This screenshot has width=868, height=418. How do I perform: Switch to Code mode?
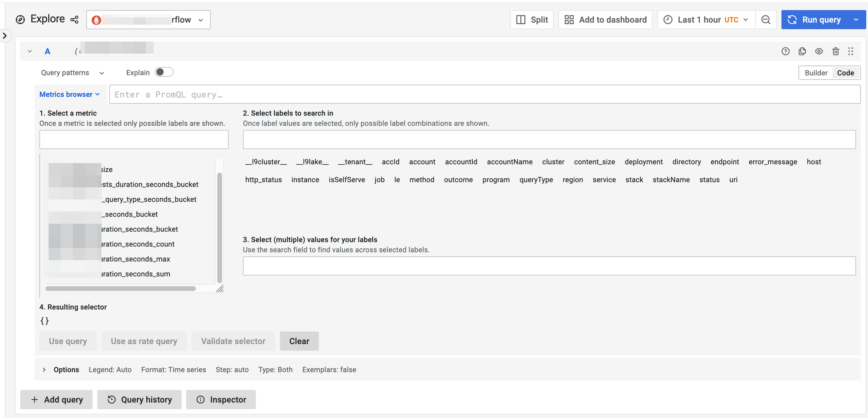[x=845, y=73]
